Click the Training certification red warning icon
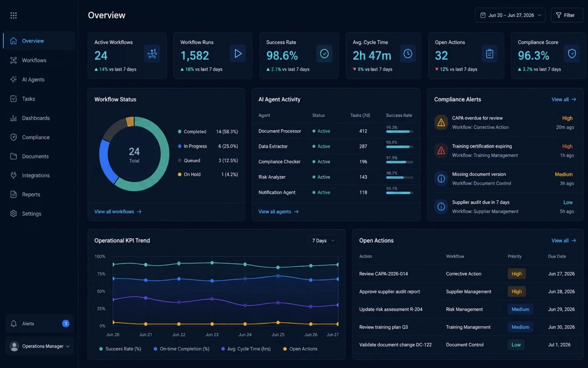Screen dimensions: 588x368 point(441,150)
